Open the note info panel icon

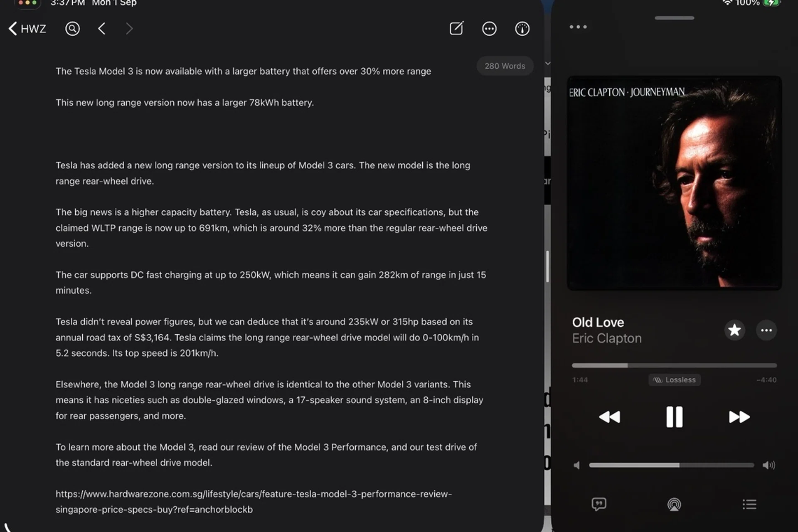click(522, 29)
